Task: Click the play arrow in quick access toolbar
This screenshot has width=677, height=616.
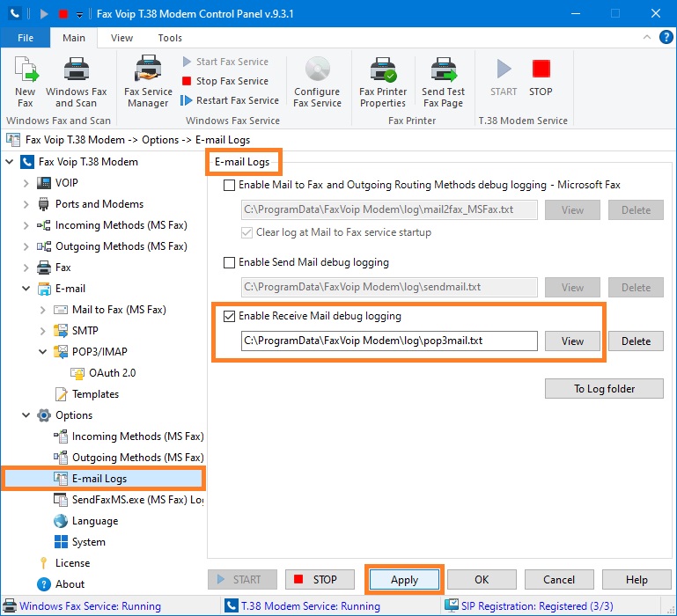Action: point(44,14)
